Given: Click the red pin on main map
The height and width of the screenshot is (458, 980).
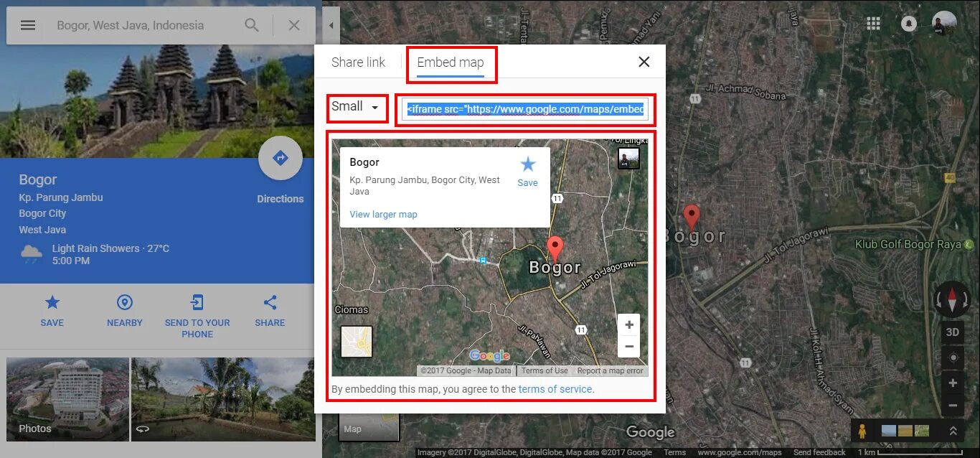Looking at the screenshot, I should 691,217.
